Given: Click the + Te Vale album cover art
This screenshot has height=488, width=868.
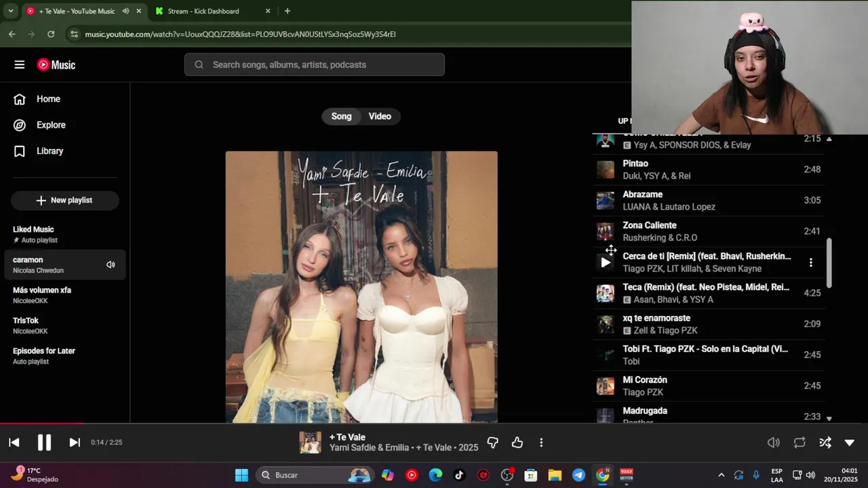Looking at the screenshot, I should (x=361, y=287).
